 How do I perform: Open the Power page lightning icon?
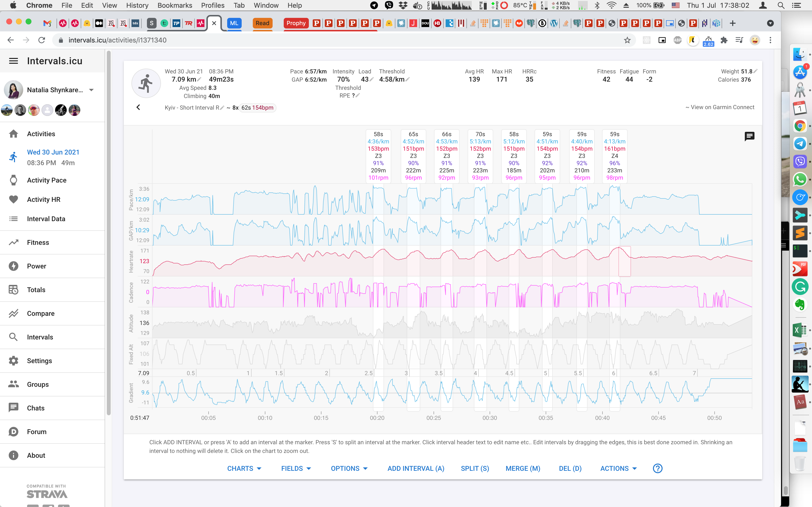coord(14,266)
